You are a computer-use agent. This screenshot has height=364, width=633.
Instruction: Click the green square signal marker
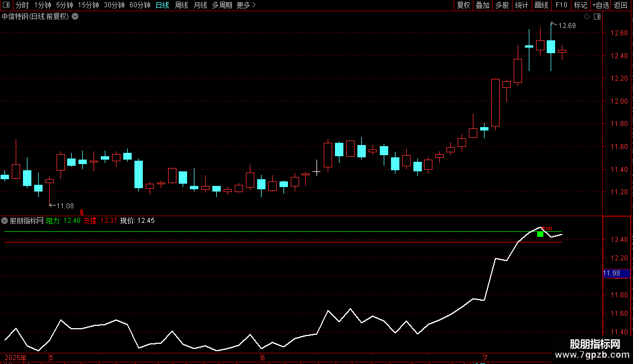pos(540,234)
